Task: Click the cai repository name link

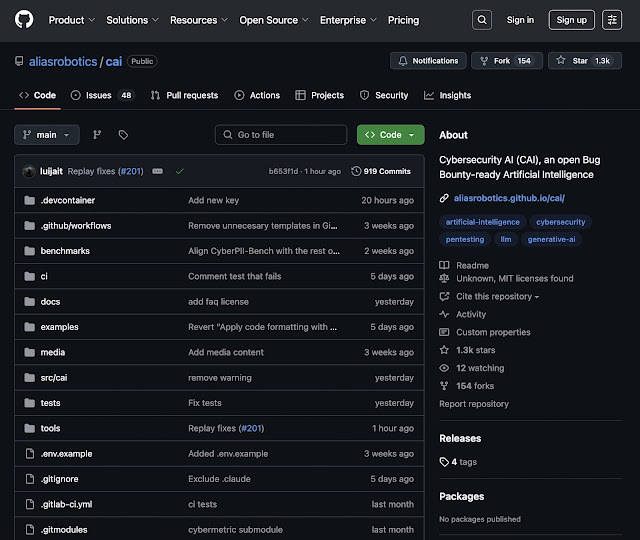Action: [114, 62]
